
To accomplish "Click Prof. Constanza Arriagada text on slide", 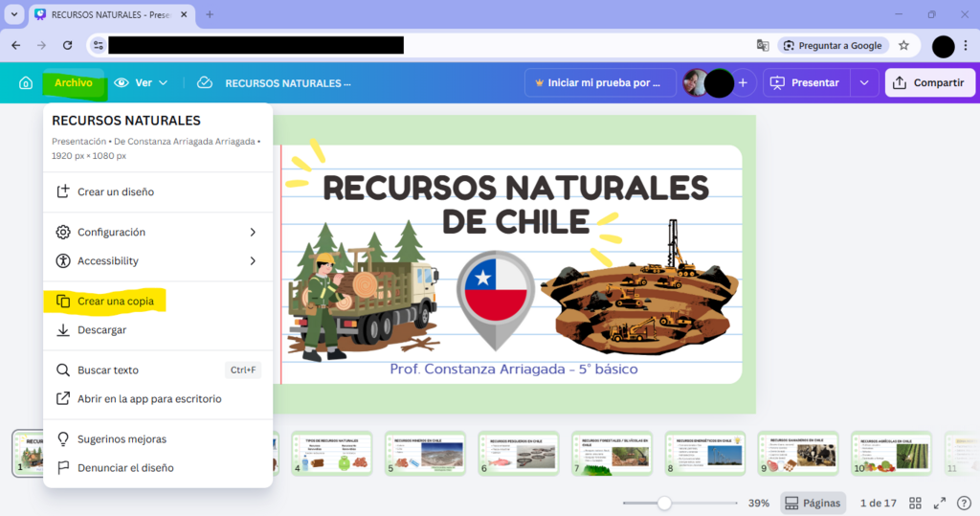I will (514, 369).
